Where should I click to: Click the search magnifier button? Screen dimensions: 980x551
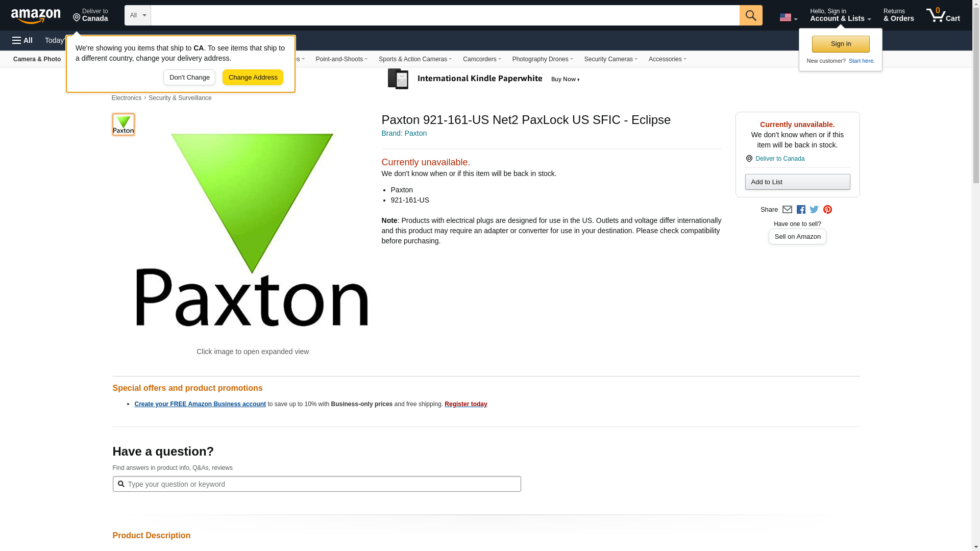coord(750,15)
